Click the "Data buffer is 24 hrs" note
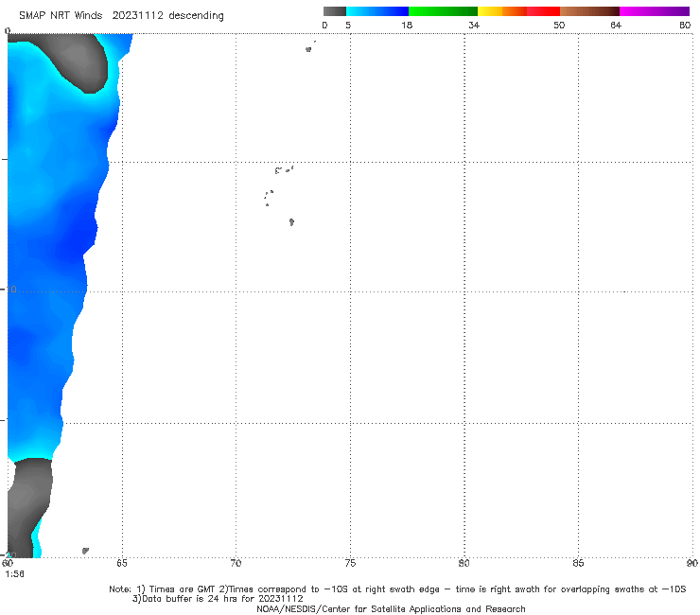Viewport: 700px width, 615px height. (x=218, y=599)
